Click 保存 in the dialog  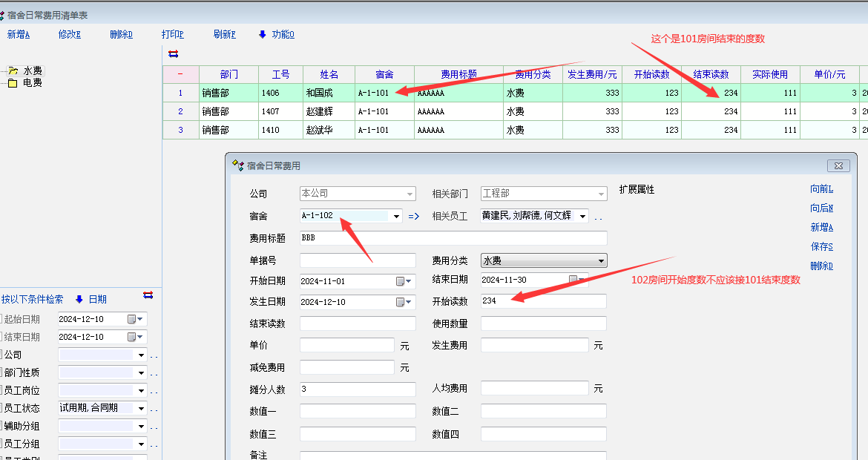tap(821, 247)
